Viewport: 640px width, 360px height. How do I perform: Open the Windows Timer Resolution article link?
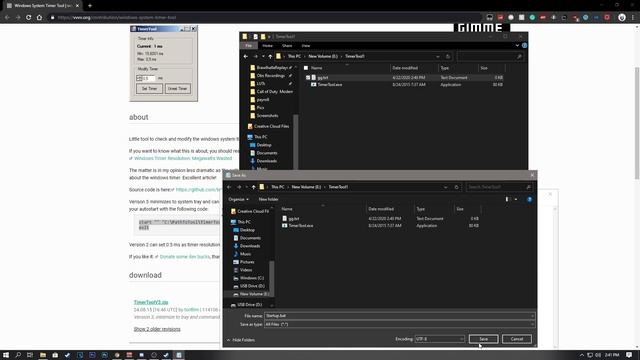pos(183,158)
